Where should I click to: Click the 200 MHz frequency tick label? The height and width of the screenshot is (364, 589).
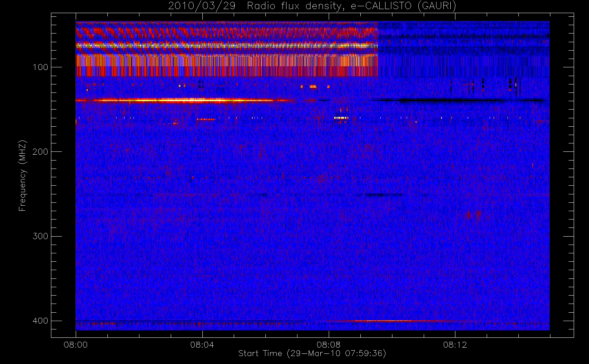40,152
